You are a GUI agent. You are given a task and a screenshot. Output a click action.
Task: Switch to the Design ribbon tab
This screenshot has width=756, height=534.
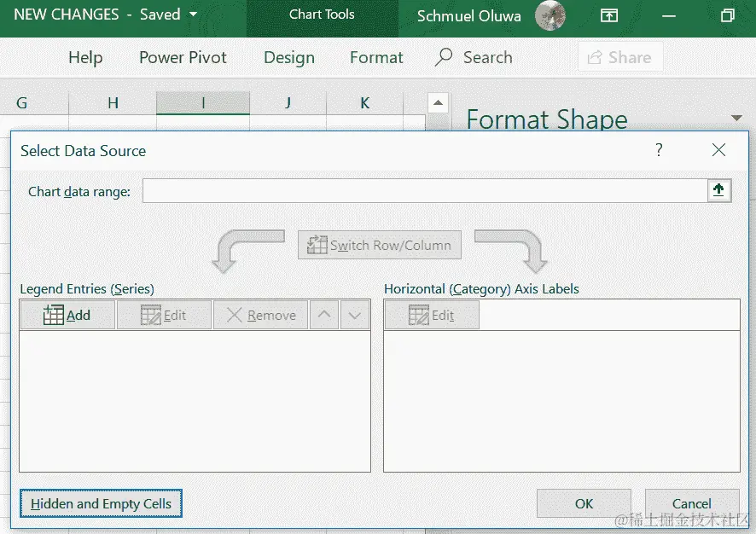[288, 57]
